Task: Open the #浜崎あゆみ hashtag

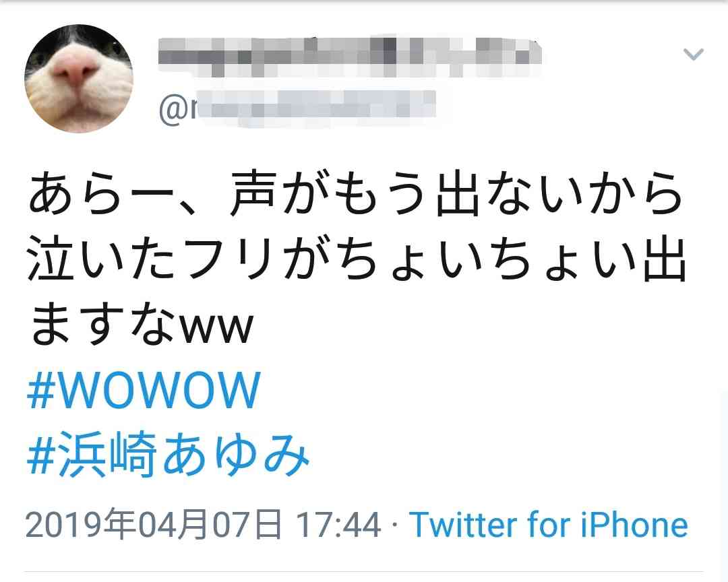Action: (168, 454)
